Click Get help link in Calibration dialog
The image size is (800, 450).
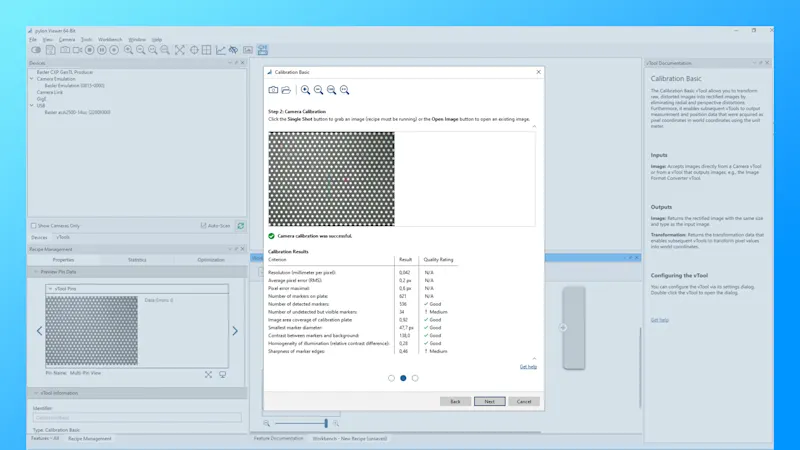coord(528,367)
